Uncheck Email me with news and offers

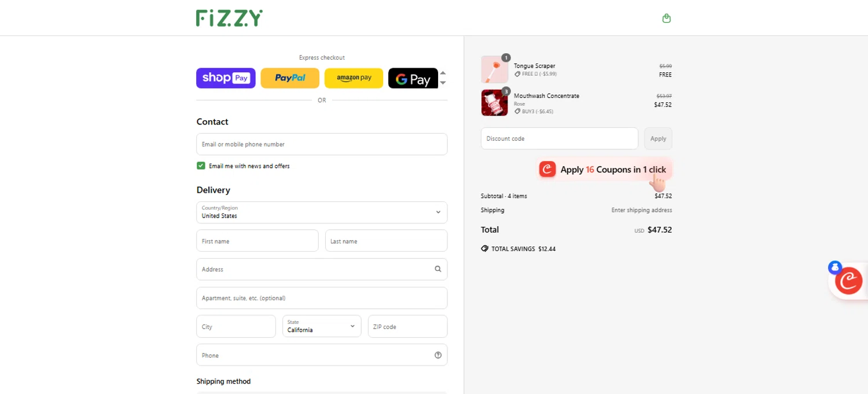pos(201,165)
